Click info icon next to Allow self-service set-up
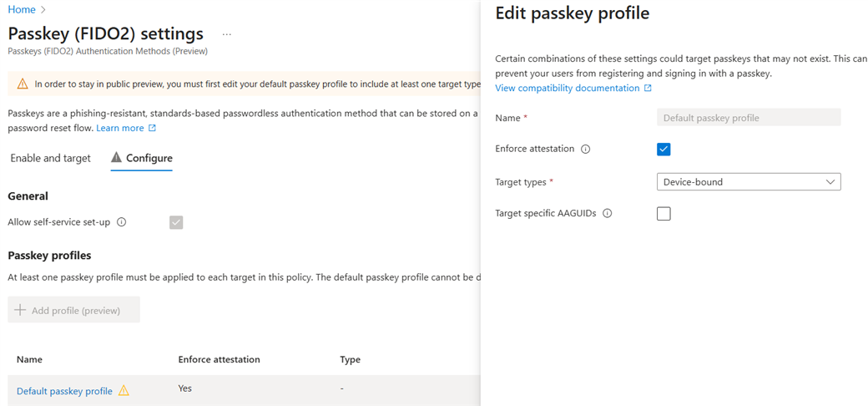Viewport: 868px width, 406px height. point(122,222)
